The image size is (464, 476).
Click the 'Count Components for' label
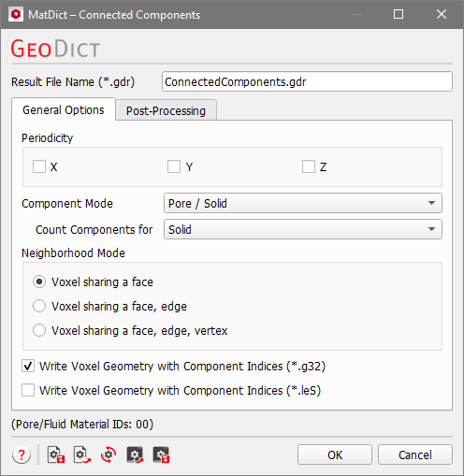(x=94, y=230)
